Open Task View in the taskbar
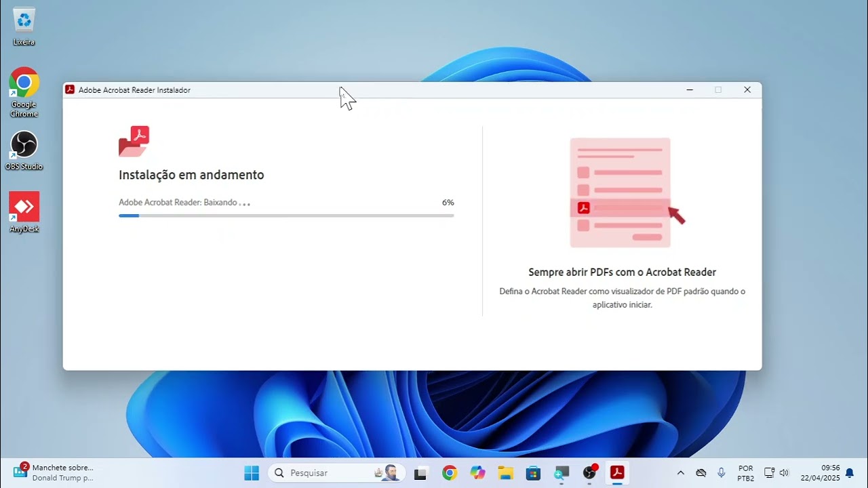Image resolution: width=868 pixels, height=488 pixels. pyautogui.click(x=421, y=473)
